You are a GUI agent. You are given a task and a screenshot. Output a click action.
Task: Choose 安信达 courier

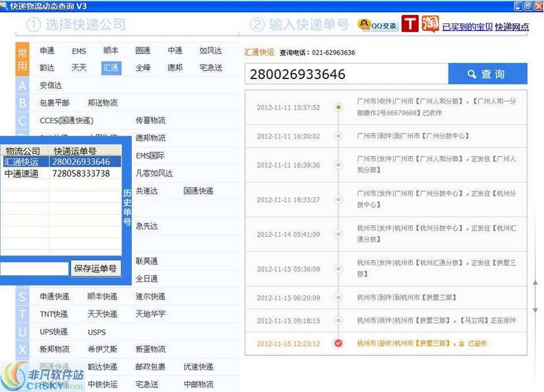pyautogui.click(x=51, y=85)
